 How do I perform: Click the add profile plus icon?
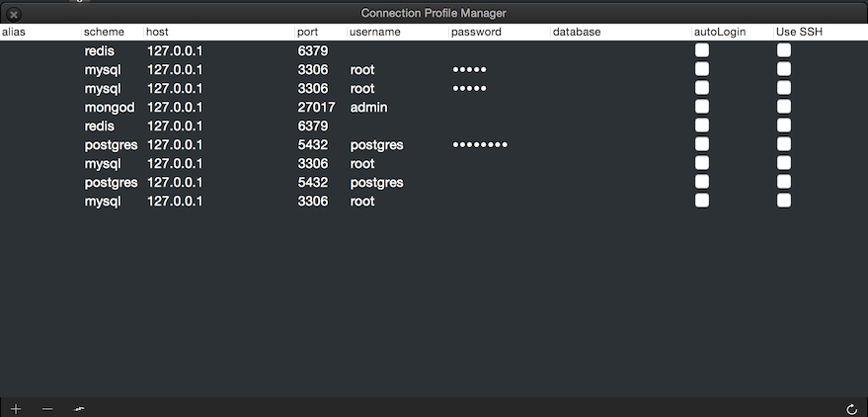pyautogui.click(x=16, y=409)
